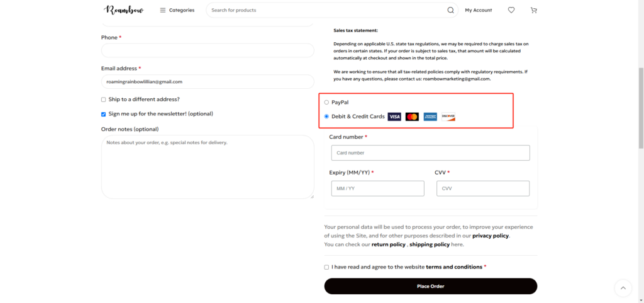Viewport: 644px width, 303px height.
Task: Agree to the terms and conditions checkbox
Action: (x=326, y=267)
